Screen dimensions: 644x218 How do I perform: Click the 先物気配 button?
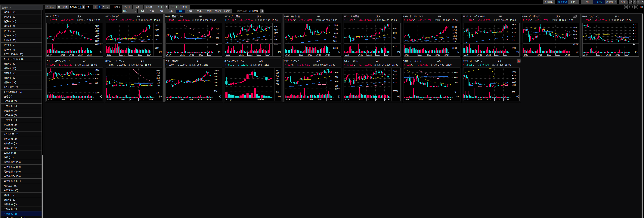(549, 2)
